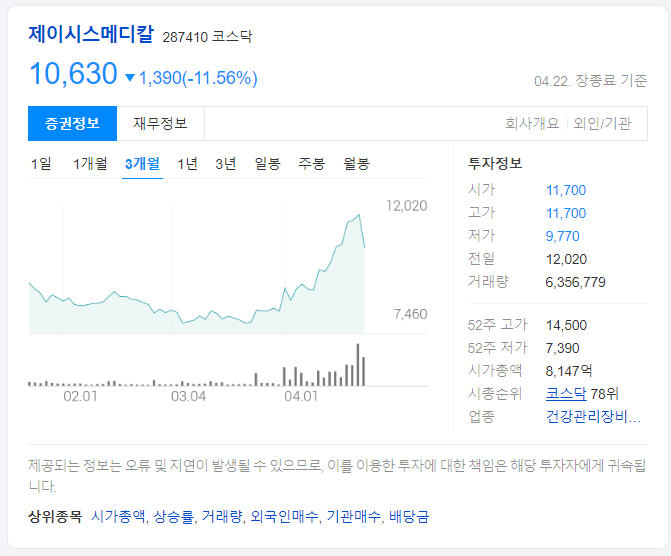671x556 pixels.
Task: Click the 04.22. 장종료 기준 timestamp
Action: coord(591,80)
